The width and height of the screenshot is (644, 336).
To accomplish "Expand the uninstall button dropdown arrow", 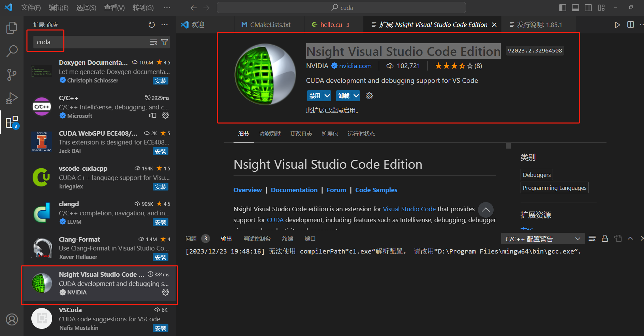I will 356,96.
